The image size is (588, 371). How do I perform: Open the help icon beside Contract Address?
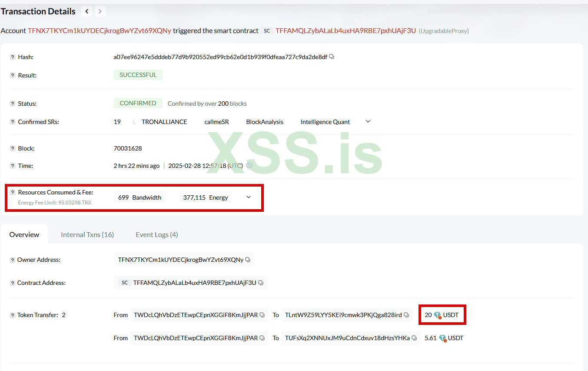point(13,283)
